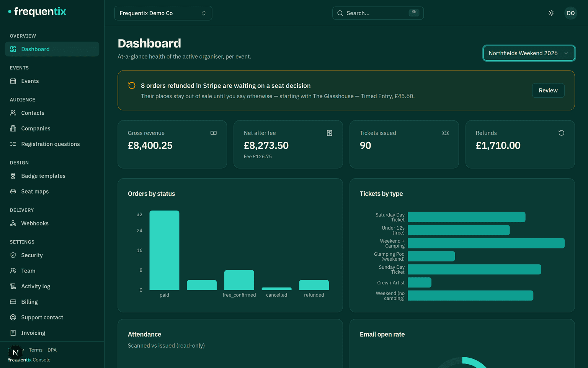Image resolution: width=588 pixels, height=368 pixels.
Task: Open Support contact page
Action: tap(52, 317)
